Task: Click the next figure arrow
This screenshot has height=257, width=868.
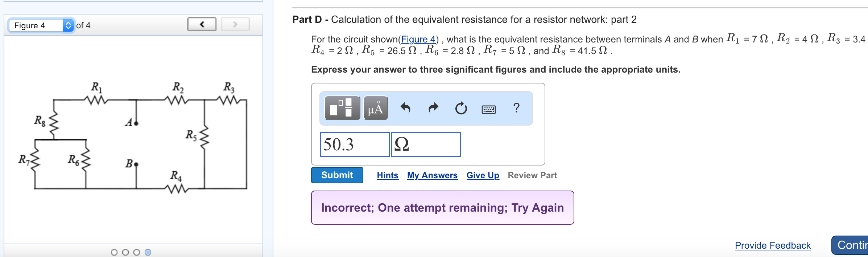Action: [x=235, y=24]
